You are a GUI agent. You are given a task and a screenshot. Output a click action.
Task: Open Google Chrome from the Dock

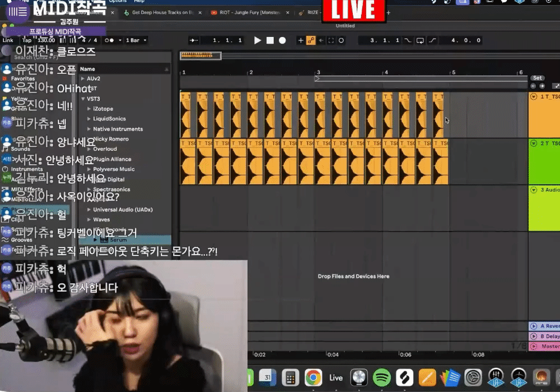click(313, 377)
